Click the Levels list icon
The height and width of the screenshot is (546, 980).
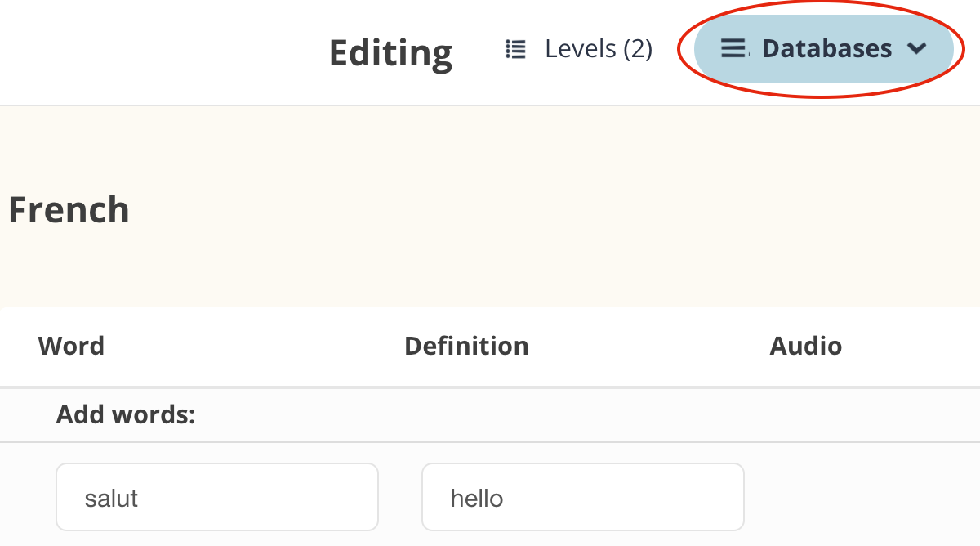pos(515,49)
